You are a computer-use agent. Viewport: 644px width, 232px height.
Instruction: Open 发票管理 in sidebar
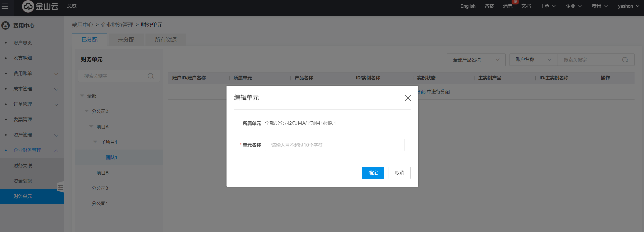point(23,120)
